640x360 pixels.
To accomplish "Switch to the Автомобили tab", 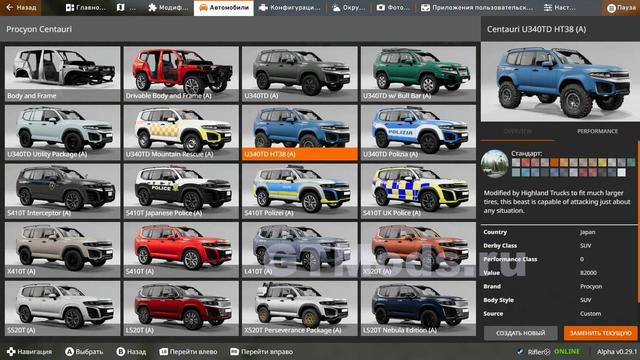I will coord(224,7).
